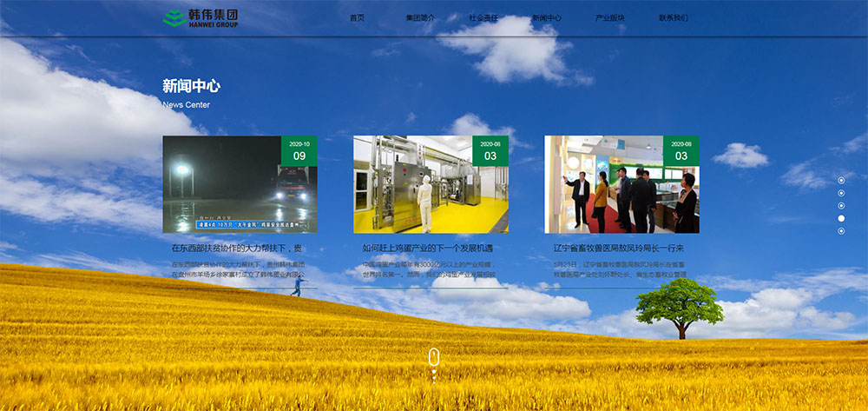The image size is (868, 411).
Task: Select the third section indicator dot
Action: coord(841,206)
